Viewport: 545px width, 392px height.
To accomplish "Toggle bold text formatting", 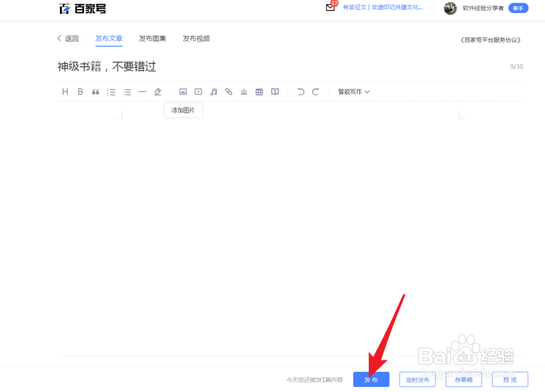I will coord(80,91).
